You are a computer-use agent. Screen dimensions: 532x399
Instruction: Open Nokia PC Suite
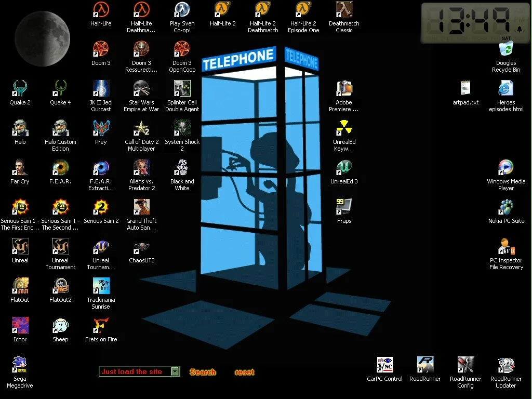click(x=506, y=207)
